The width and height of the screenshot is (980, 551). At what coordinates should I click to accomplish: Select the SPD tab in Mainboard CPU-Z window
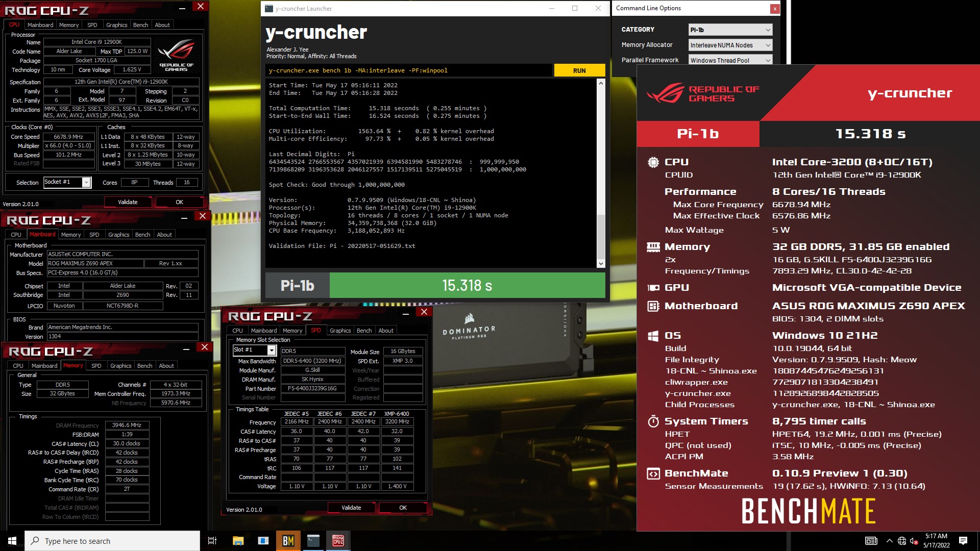click(94, 235)
